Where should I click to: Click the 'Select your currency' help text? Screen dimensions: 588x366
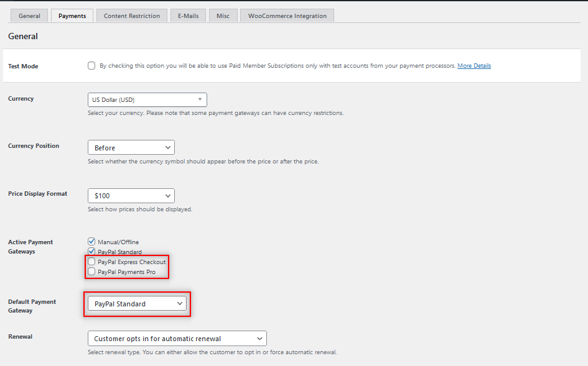(216, 112)
